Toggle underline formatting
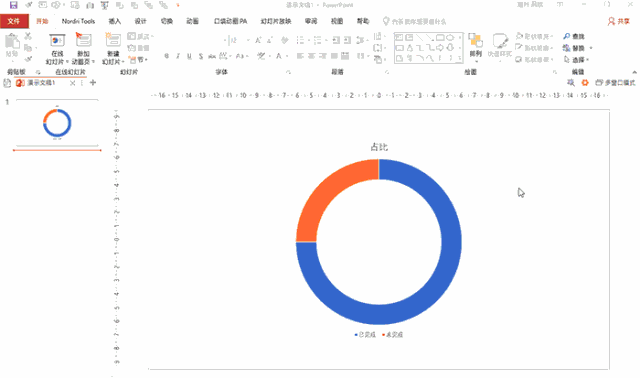Image resolution: width=640 pixels, height=378 pixels. (x=189, y=56)
